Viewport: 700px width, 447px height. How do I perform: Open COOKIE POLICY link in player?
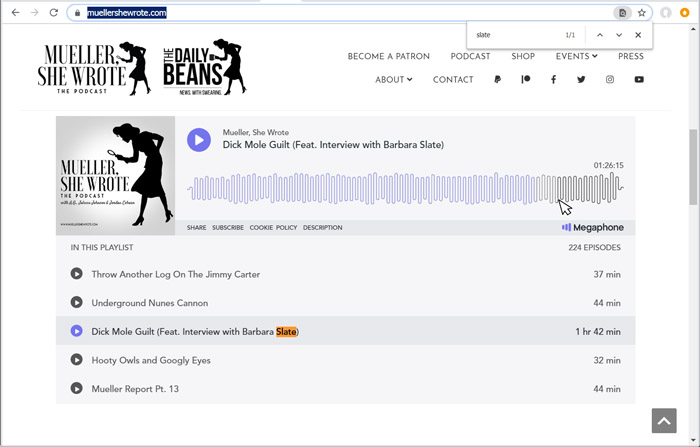coord(273,227)
